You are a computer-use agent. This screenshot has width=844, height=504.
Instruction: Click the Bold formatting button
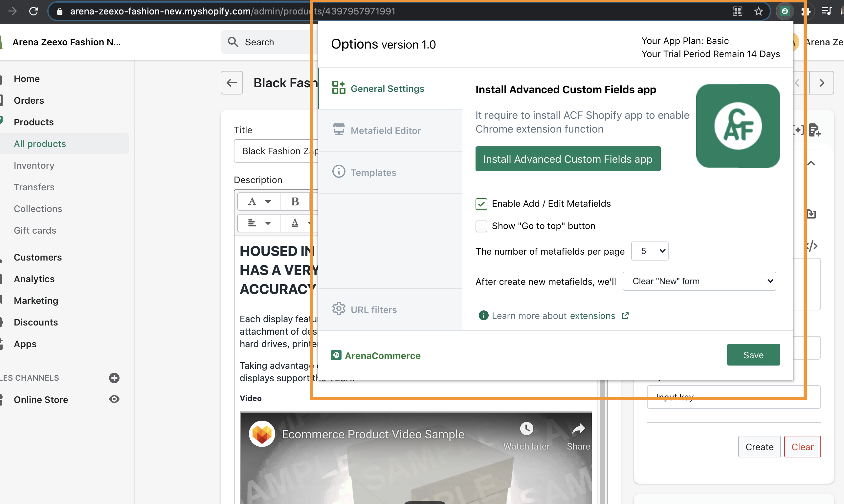click(295, 201)
